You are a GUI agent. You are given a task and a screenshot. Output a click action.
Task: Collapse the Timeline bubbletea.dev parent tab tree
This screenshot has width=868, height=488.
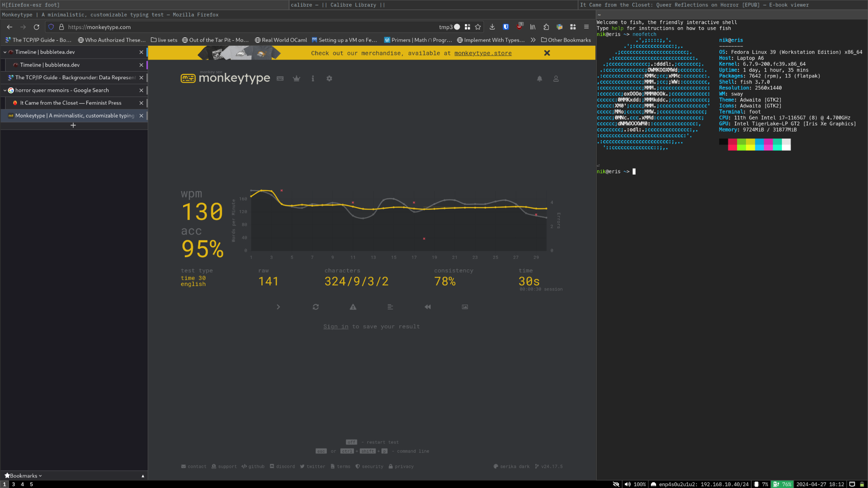coord(5,52)
